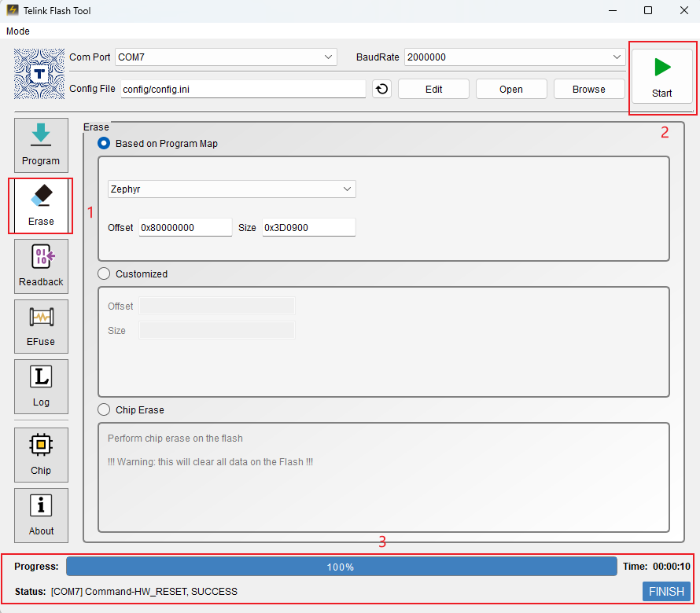The image size is (700, 613).
Task: Open the Mode menu
Action: point(18,31)
